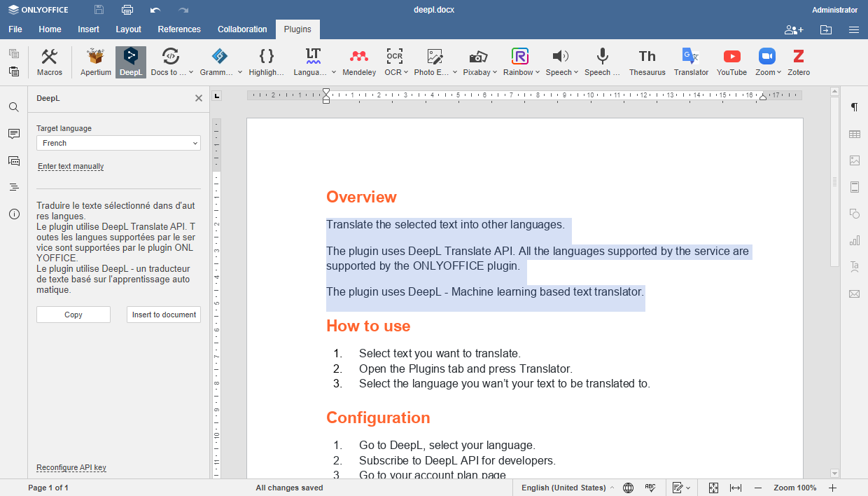Switch to the Layout tab
This screenshot has width=868, height=496.
128,29
